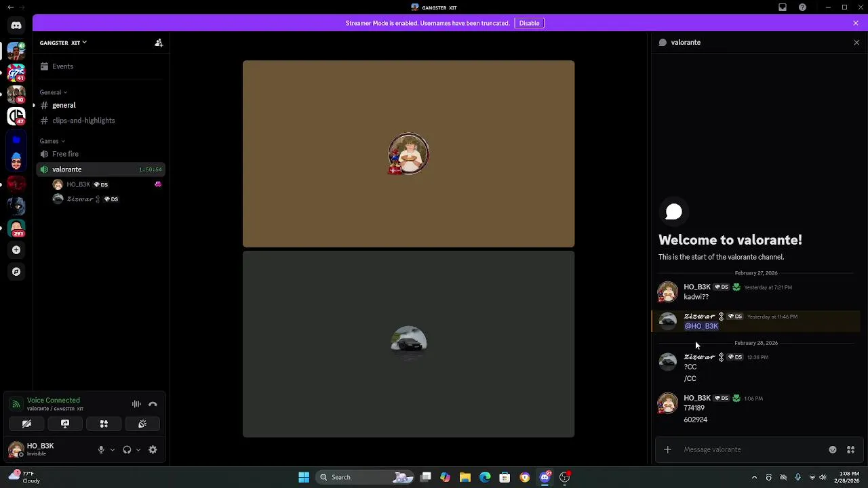Open clips-and-highlights channel
The height and width of the screenshot is (488, 868).
[x=102, y=121]
